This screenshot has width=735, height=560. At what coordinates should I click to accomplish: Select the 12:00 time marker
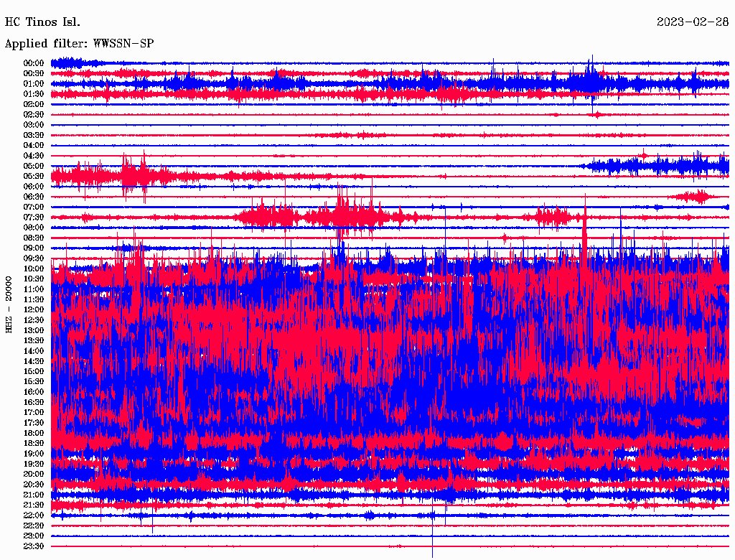[x=34, y=309]
